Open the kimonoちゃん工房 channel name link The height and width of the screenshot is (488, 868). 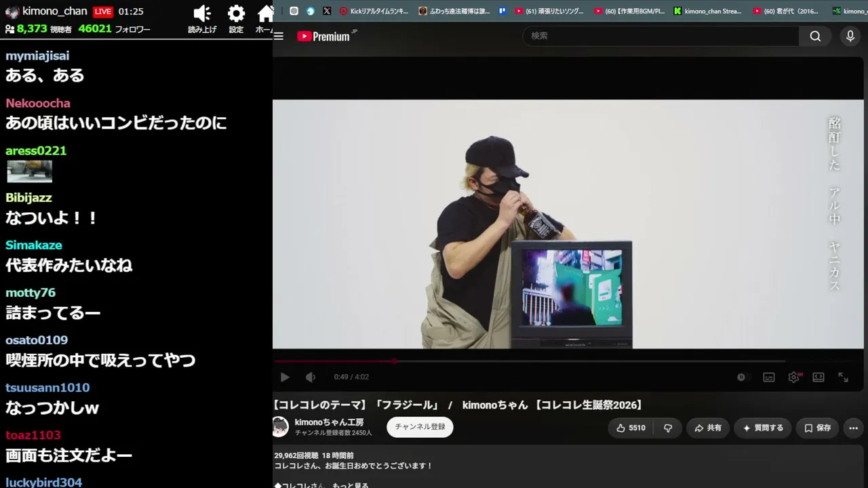pyautogui.click(x=329, y=422)
